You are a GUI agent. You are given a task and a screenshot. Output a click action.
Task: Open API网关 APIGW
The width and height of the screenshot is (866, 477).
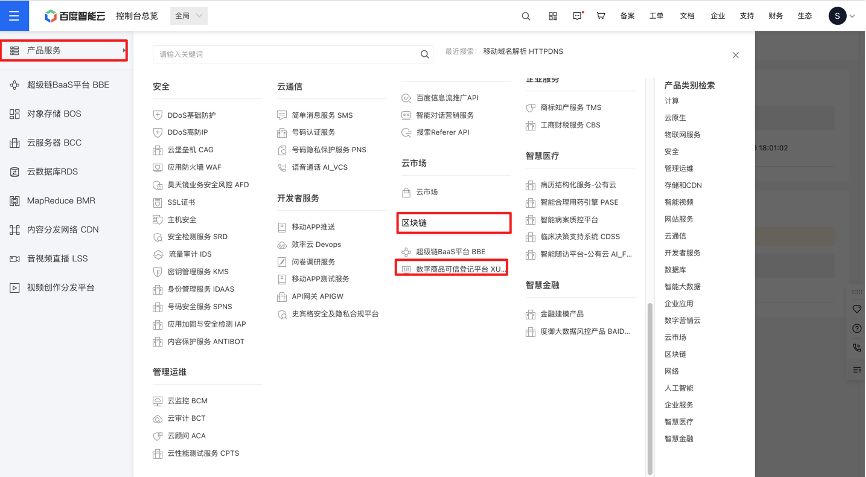[318, 296]
